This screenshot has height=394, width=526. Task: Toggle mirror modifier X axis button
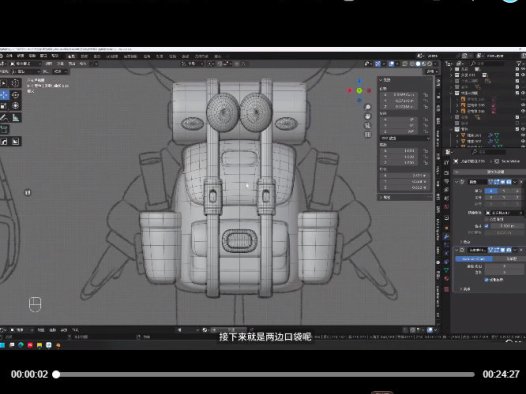(x=491, y=191)
